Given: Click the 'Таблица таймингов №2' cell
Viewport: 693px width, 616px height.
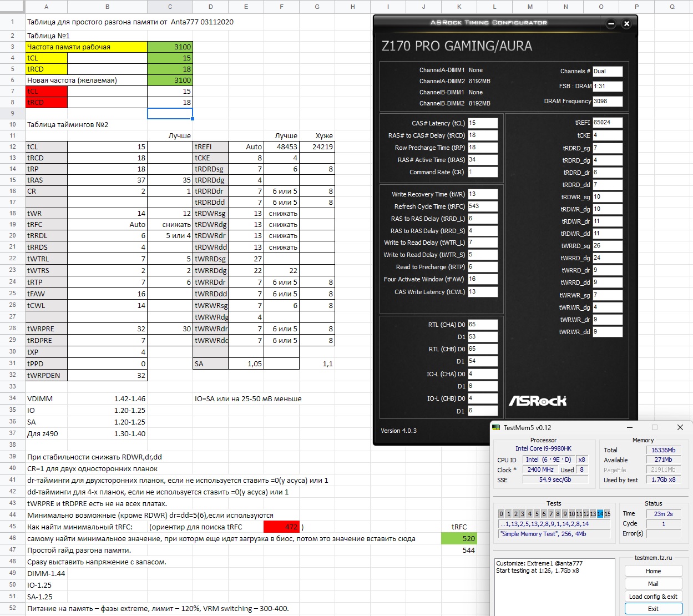Looking at the screenshot, I should (x=68, y=124).
